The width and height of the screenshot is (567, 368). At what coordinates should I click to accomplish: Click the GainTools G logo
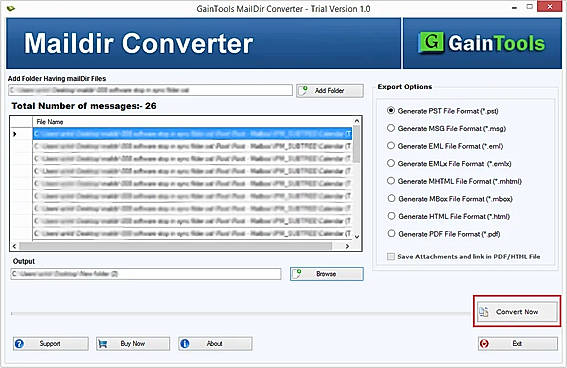point(431,43)
